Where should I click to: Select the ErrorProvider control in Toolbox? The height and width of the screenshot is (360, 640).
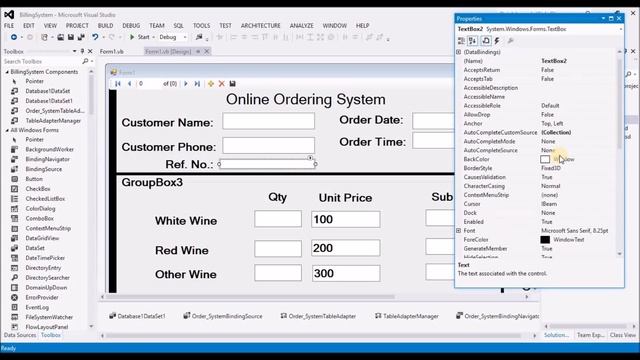[42, 298]
